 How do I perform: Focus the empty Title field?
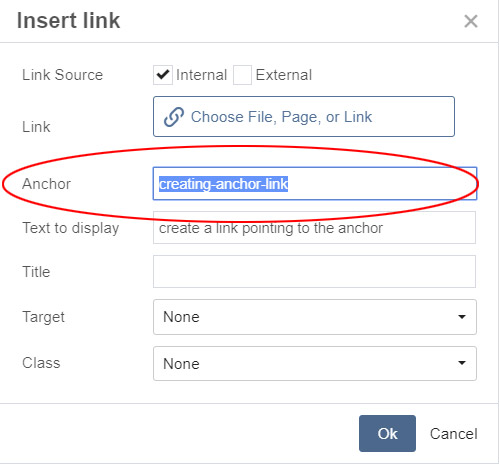coord(314,272)
